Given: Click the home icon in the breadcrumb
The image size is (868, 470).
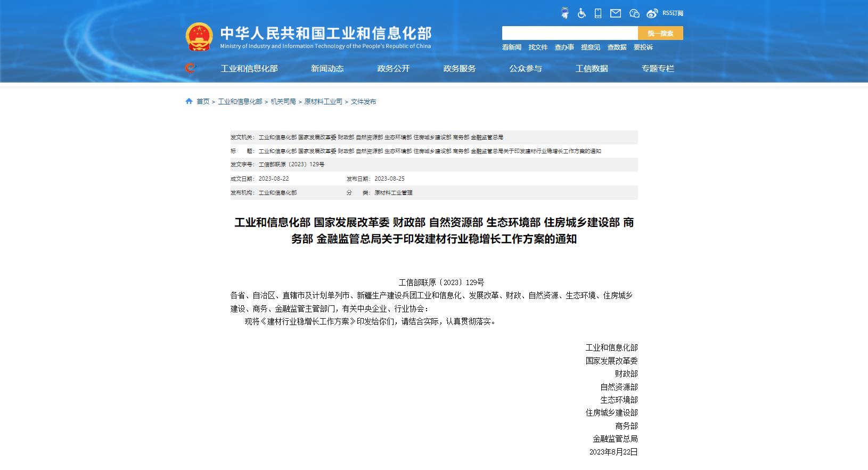Looking at the screenshot, I should point(189,101).
